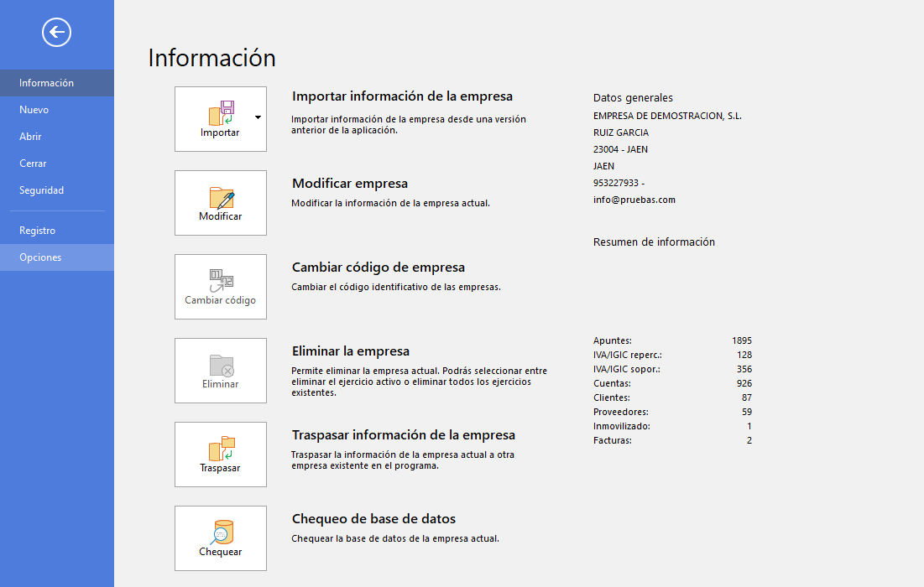
Task: Go to Registro in the sidebar
Action: click(38, 231)
